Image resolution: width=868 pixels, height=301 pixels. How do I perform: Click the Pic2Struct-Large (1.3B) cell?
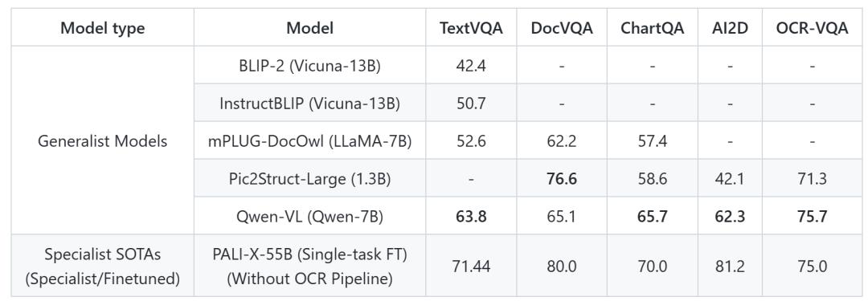click(310, 178)
